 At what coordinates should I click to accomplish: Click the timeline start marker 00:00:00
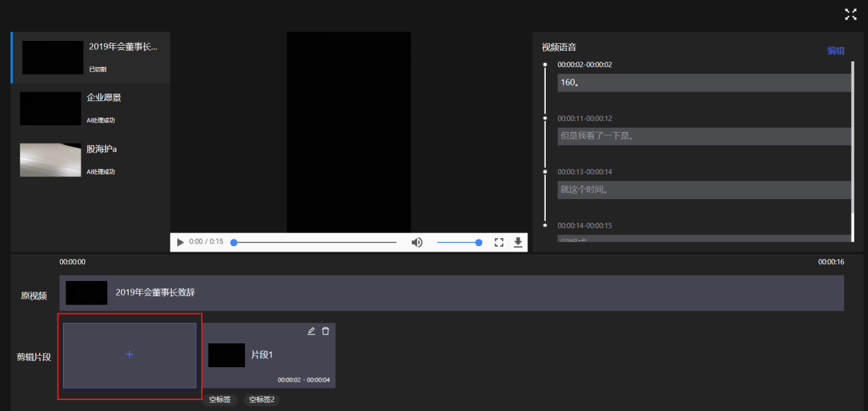point(73,262)
